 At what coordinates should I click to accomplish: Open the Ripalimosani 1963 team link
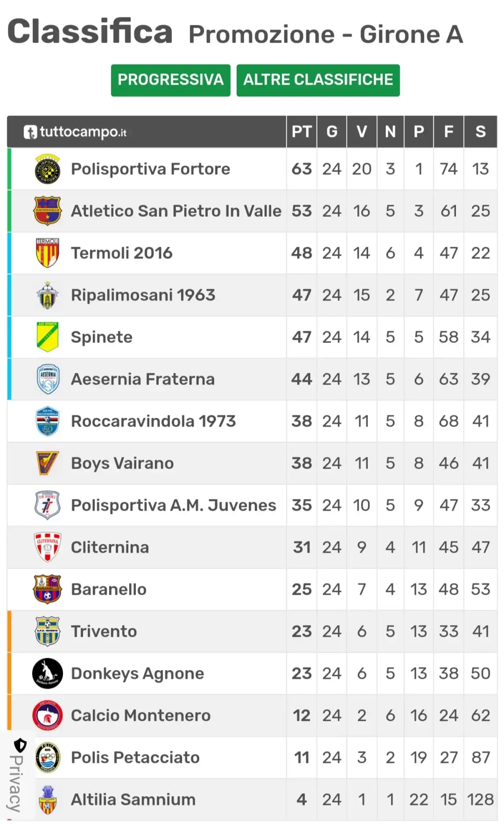pos(143,295)
